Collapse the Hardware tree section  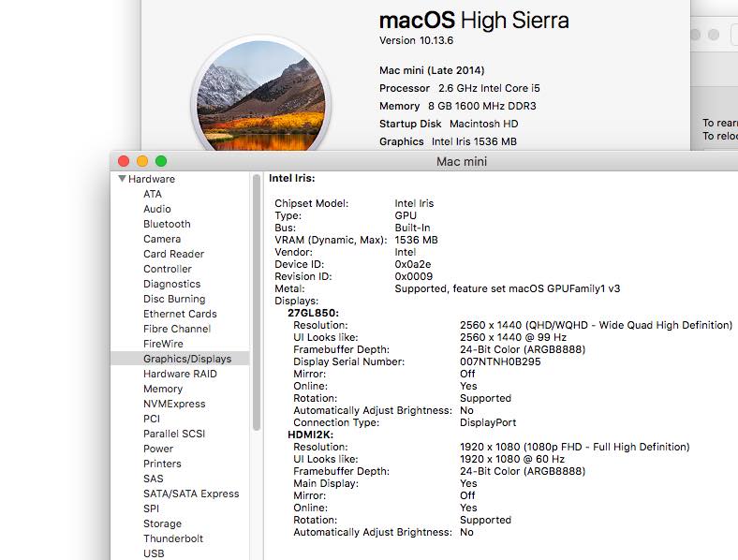(x=123, y=179)
